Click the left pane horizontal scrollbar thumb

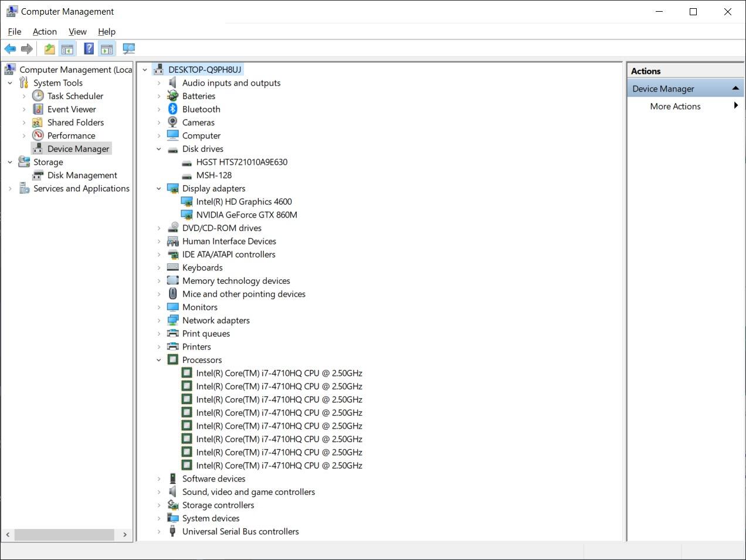point(64,534)
